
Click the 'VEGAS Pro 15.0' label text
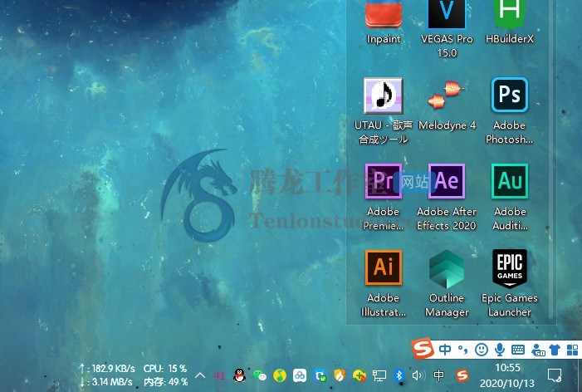(447, 46)
